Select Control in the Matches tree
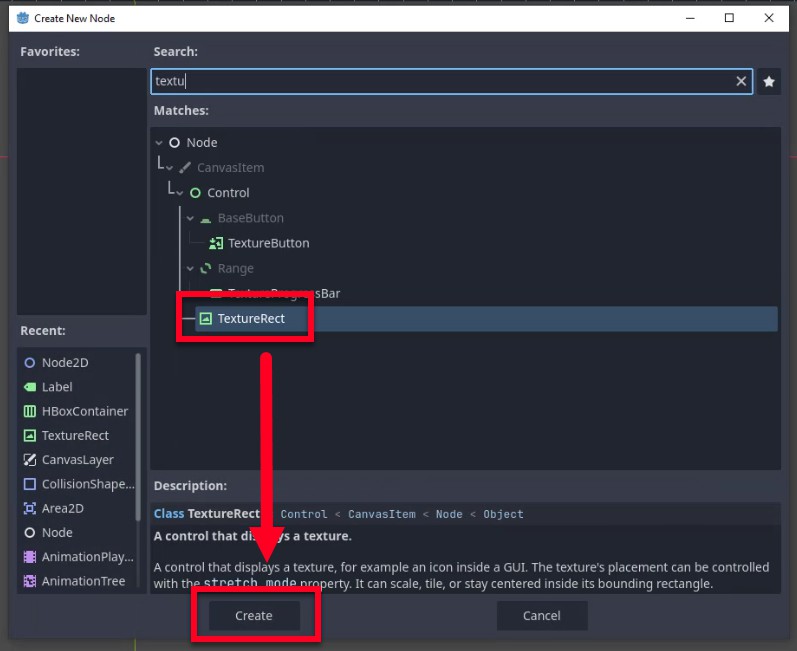 tap(228, 193)
